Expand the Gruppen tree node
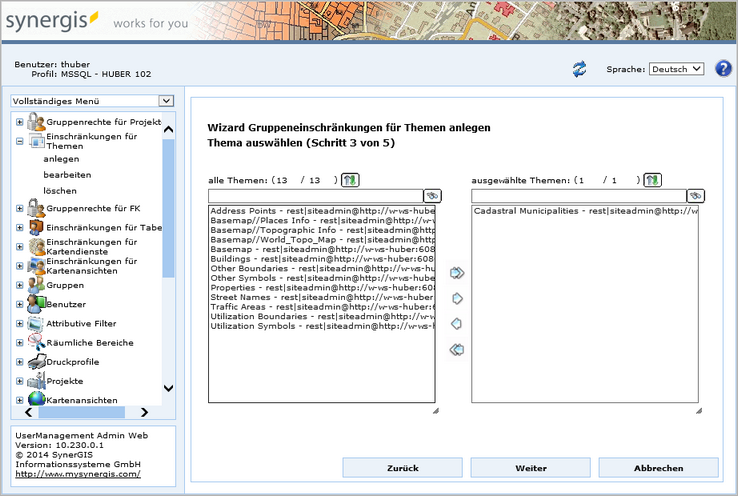Image resolution: width=738 pixels, height=496 pixels. point(20,285)
